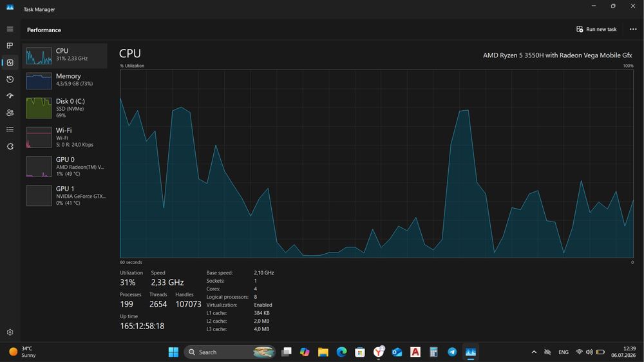Select the Wi-Fi performance item
Viewport: 644px width, 362px height.
point(65,137)
